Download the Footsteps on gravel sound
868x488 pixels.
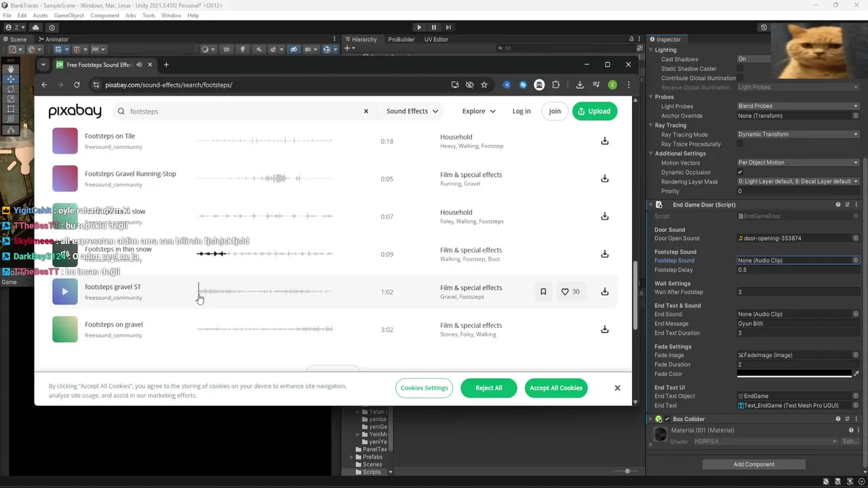(x=604, y=329)
